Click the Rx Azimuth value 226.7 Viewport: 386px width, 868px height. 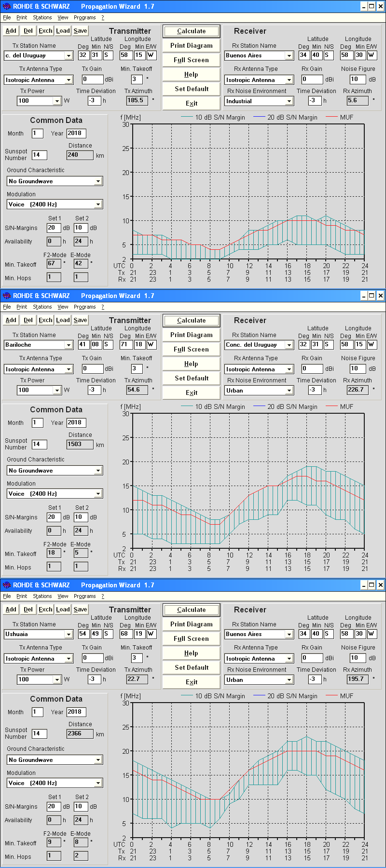pyautogui.click(x=358, y=390)
